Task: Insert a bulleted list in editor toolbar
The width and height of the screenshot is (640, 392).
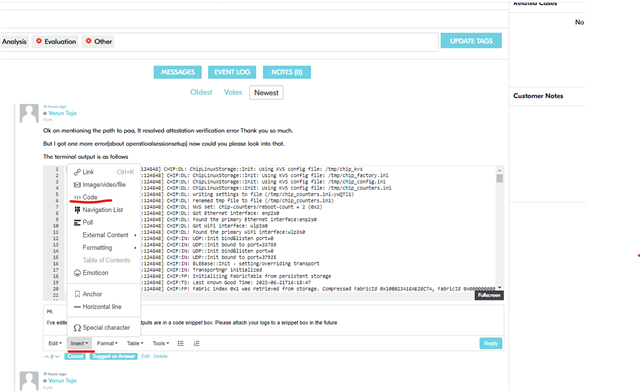Action: (x=180, y=343)
